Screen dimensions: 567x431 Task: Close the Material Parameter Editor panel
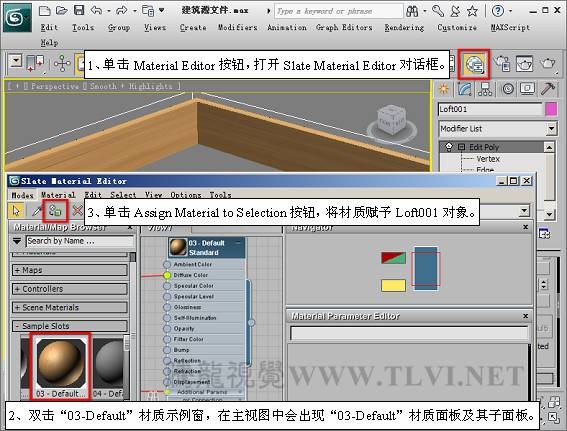pos(526,316)
